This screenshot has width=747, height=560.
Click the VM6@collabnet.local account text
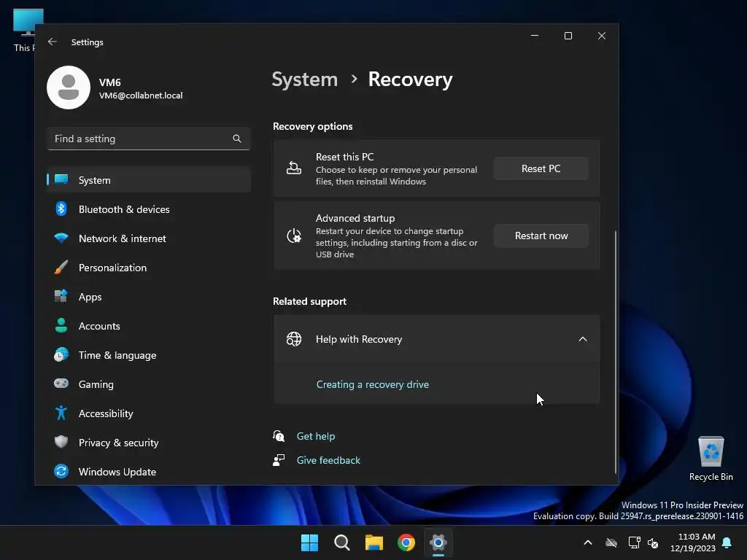141,96
